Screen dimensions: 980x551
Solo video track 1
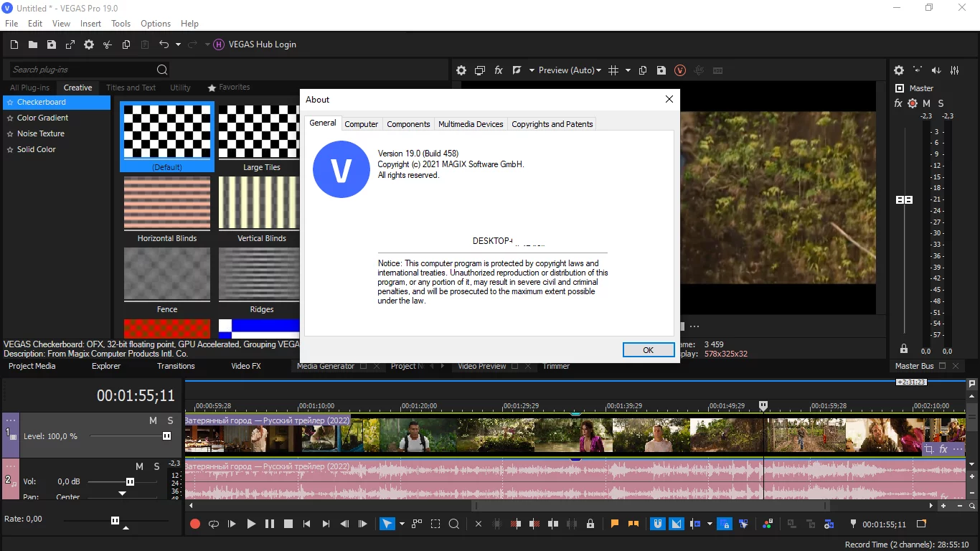[170, 420]
